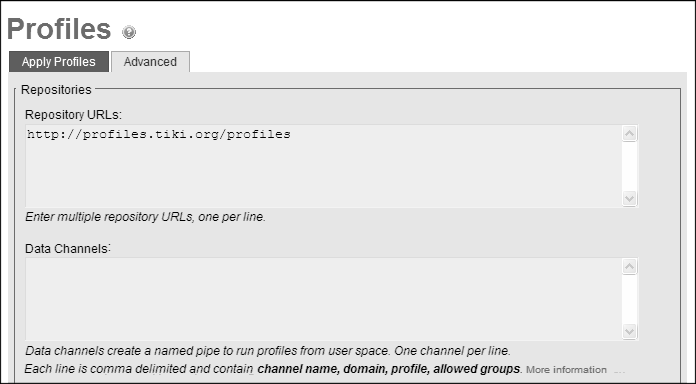Open the help icon beside Profiles heading

pos(129,32)
